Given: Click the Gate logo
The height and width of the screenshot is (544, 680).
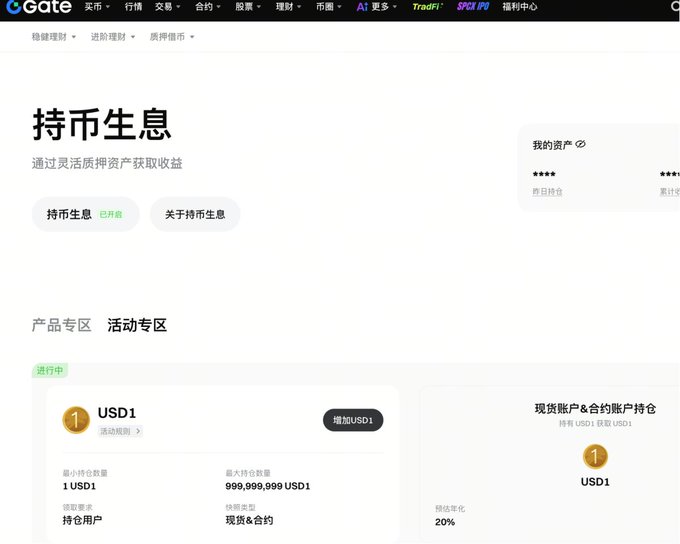Looking at the screenshot, I should [x=39, y=6].
